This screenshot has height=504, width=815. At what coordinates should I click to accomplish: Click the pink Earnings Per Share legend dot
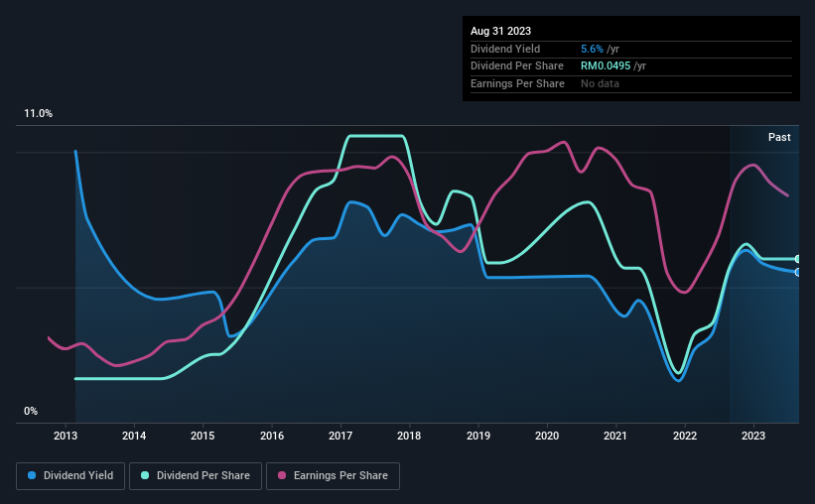282,475
